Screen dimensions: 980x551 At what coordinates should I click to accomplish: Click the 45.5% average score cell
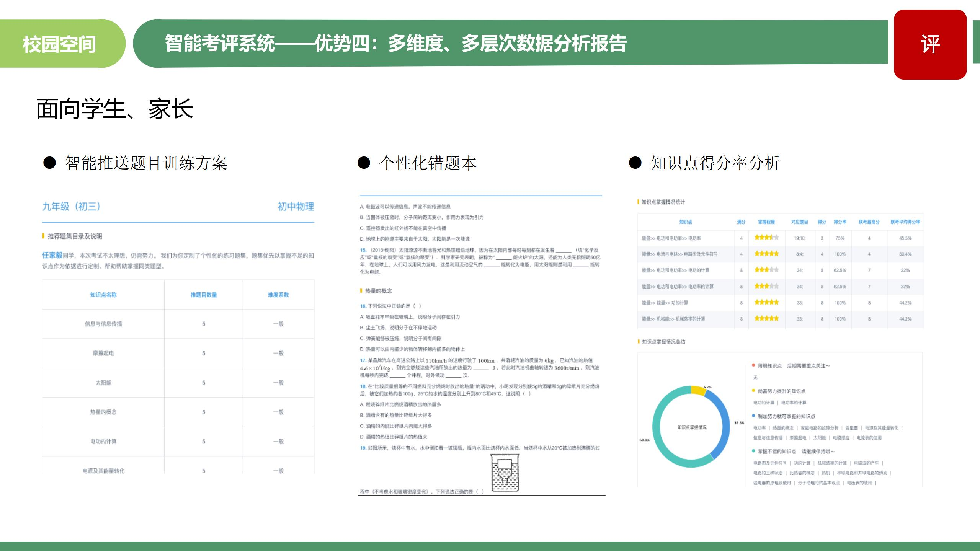905,238
